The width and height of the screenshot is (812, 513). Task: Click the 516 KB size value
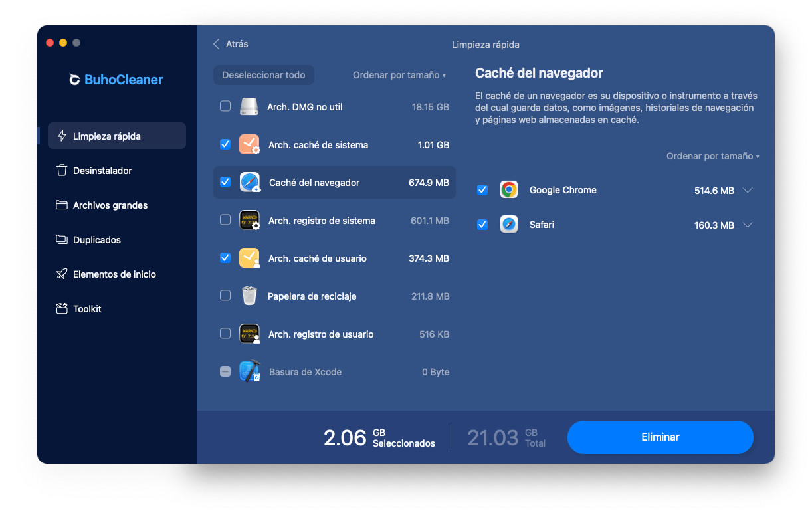point(435,334)
